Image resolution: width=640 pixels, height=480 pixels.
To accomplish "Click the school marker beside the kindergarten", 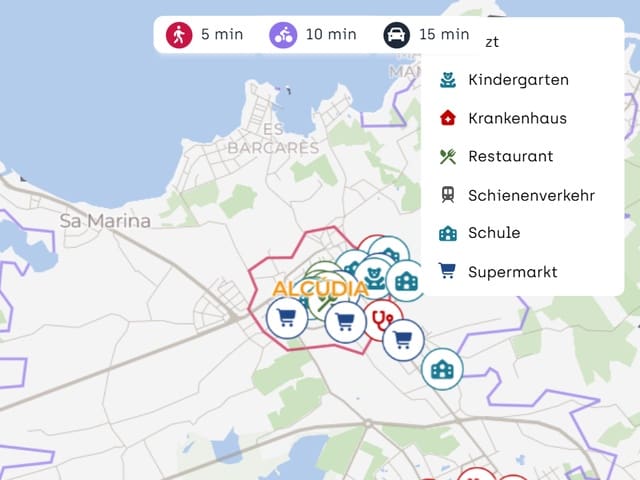I will (407, 281).
